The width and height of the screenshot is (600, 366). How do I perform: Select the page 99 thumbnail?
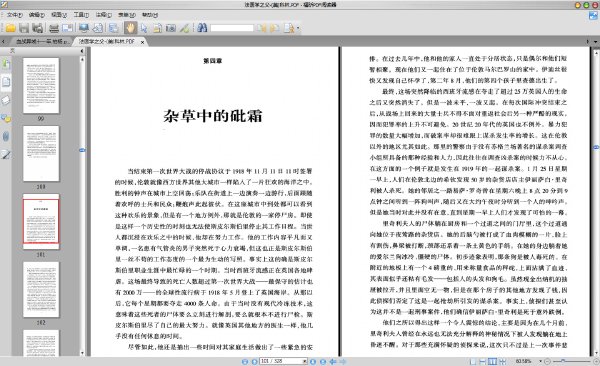point(41,86)
